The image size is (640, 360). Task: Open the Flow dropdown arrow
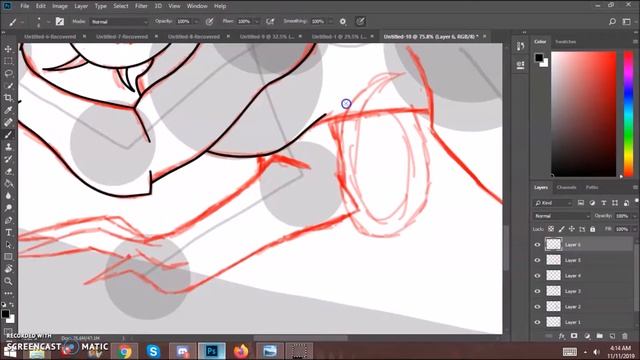tap(257, 22)
